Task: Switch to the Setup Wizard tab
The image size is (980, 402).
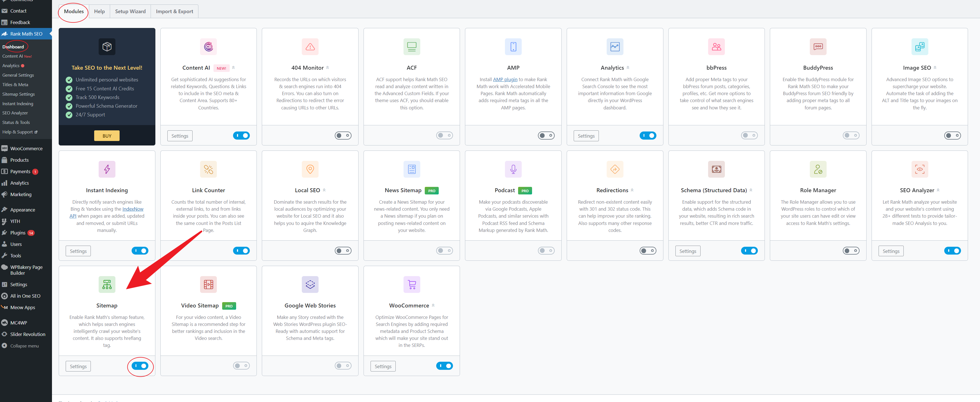Action: tap(130, 11)
